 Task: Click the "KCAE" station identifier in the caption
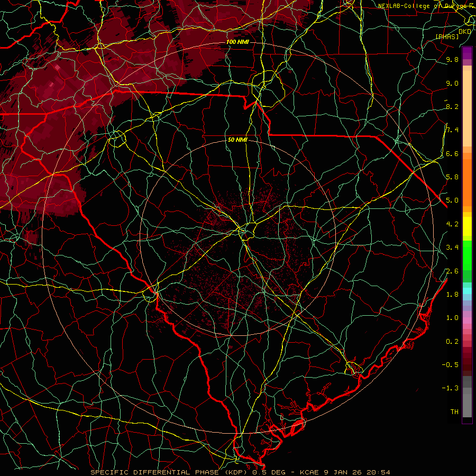pos(309,472)
